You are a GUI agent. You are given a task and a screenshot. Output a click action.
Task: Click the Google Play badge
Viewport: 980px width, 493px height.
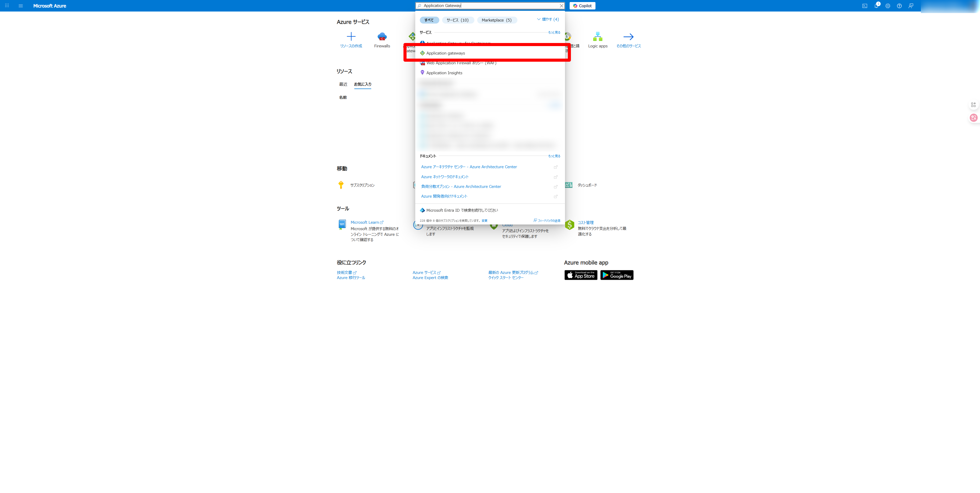pos(617,275)
